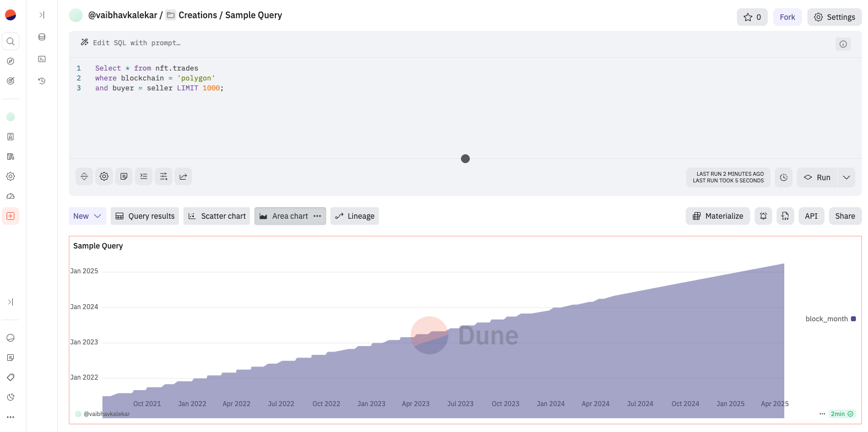The height and width of the screenshot is (432, 868).
Task: Click the user avatar next to @vaibhavkalekar
Action: pos(76,15)
